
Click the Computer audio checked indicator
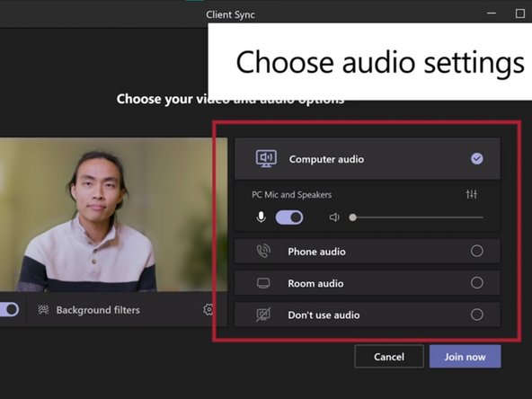coord(476,158)
